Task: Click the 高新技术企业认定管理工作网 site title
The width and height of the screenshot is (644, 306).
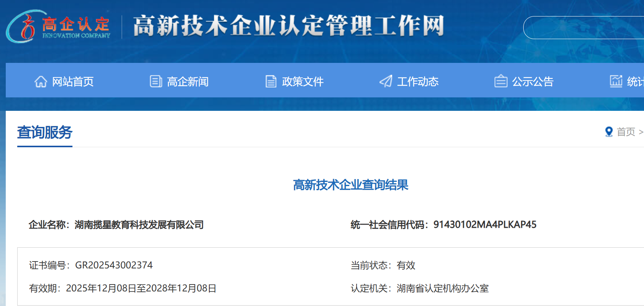Action: [x=289, y=26]
